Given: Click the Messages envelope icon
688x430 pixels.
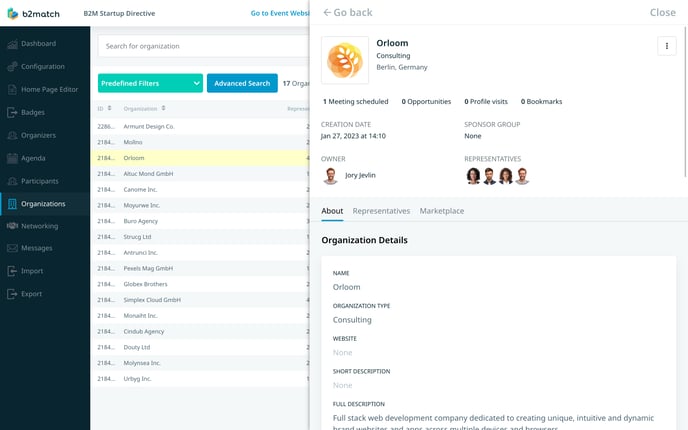Looking at the screenshot, I should pyautogui.click(x=12, y=248).
